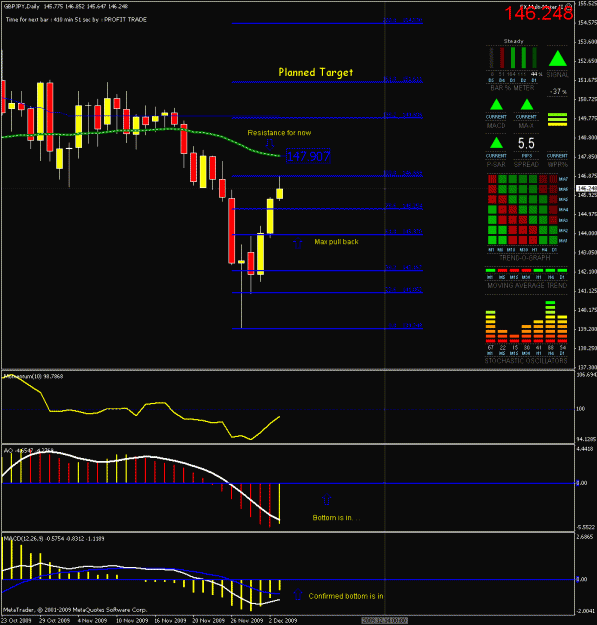This screenshot has height=625, width=597.
Task: Click the 'MOVING AVERAGE TREND' heading
Action: (527, 285)
